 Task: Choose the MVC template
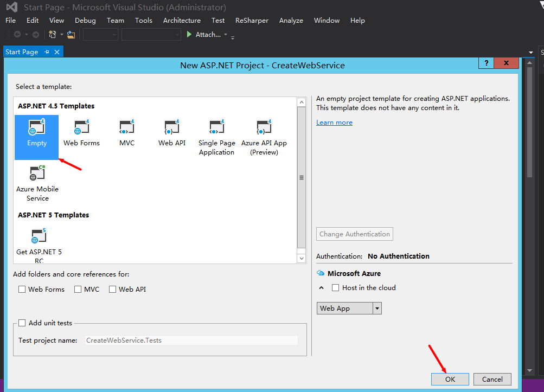pyautogui.click(x=126, y=133)
